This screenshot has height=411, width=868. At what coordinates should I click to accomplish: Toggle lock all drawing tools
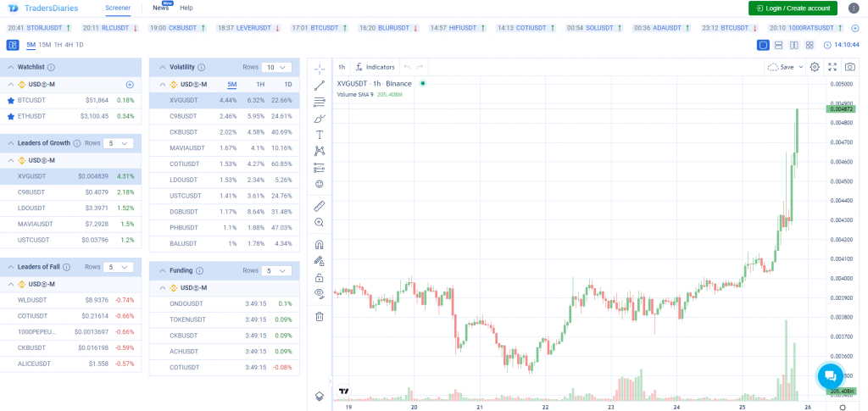point(320,277)
